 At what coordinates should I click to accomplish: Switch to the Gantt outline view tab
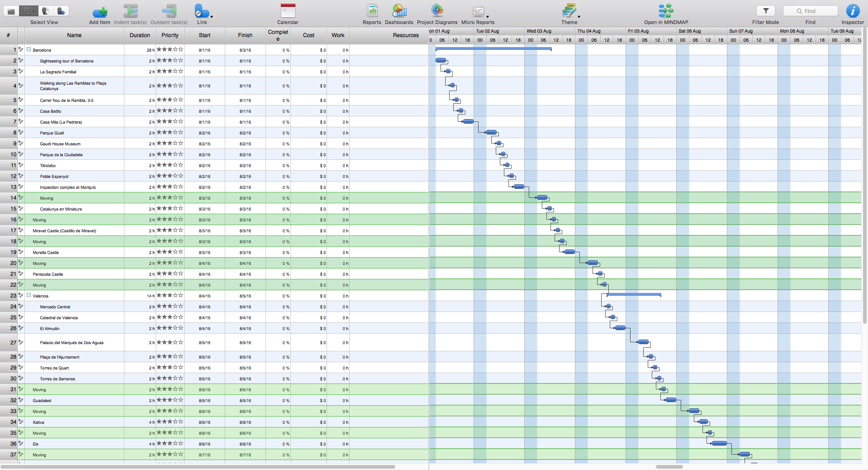tap(28, 11)
